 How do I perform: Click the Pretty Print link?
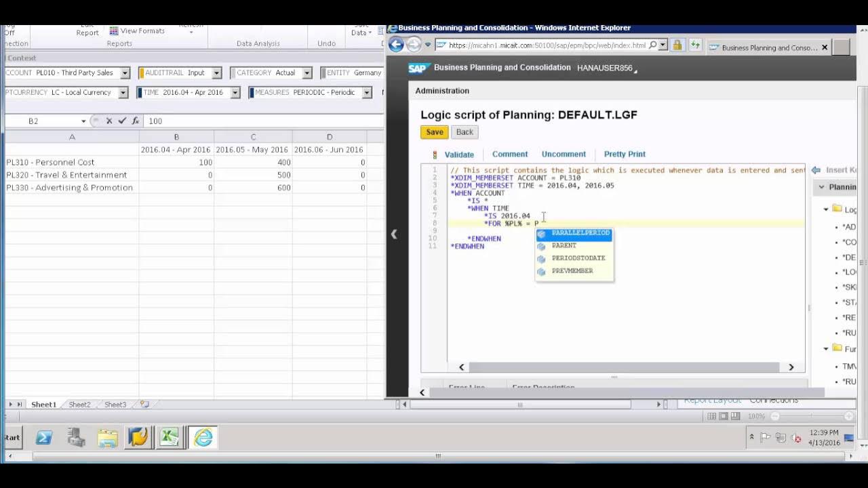625,155
